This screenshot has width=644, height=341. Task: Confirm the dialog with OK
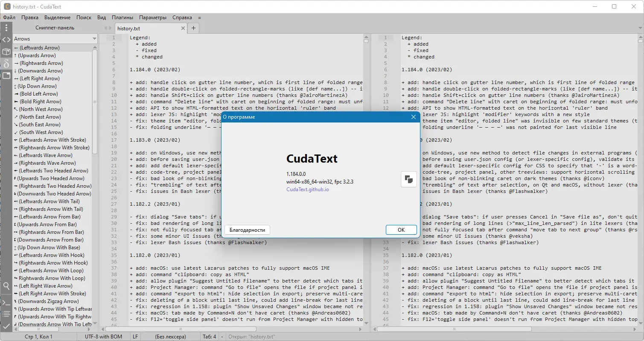pos(401,230)
